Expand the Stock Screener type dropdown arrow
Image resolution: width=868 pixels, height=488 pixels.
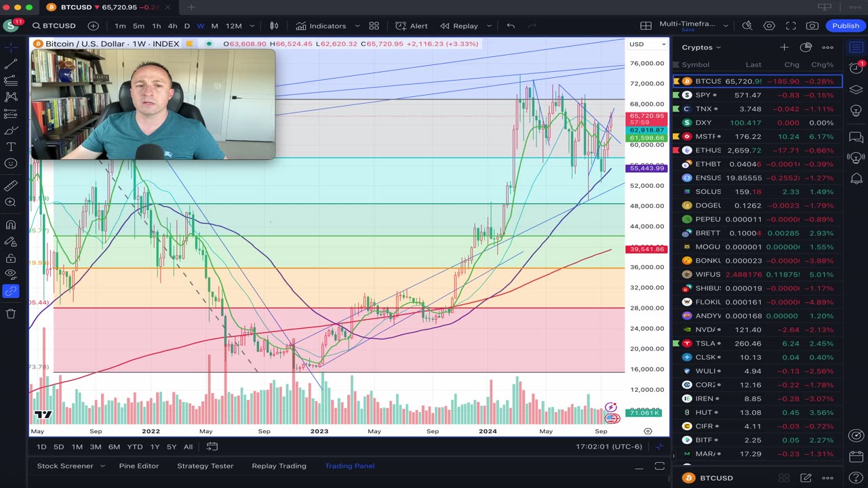click(x=102, y=466)
